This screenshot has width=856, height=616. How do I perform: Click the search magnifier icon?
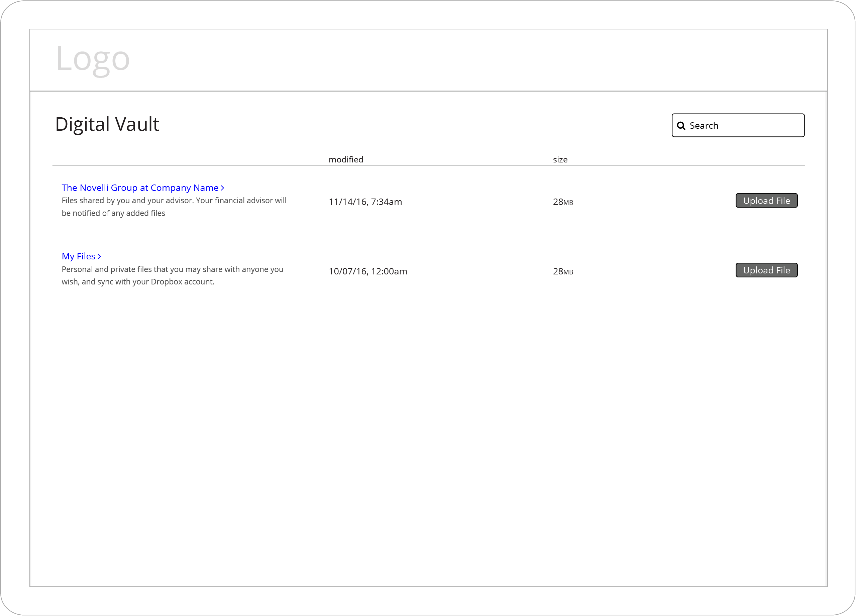(681, 126)
